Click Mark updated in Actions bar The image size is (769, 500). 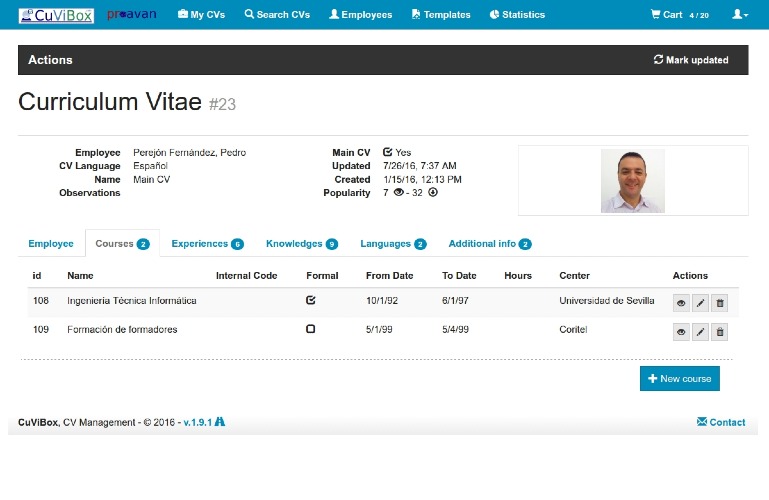[691, 60]
